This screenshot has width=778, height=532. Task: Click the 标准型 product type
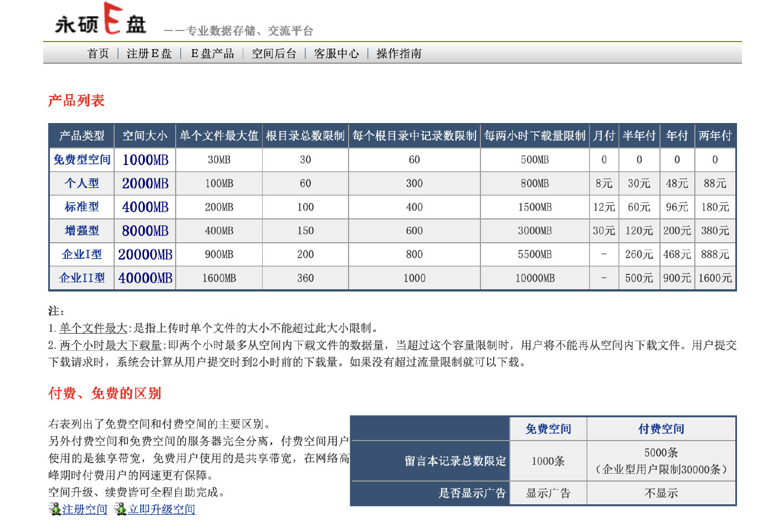click(x=82, y=207)
